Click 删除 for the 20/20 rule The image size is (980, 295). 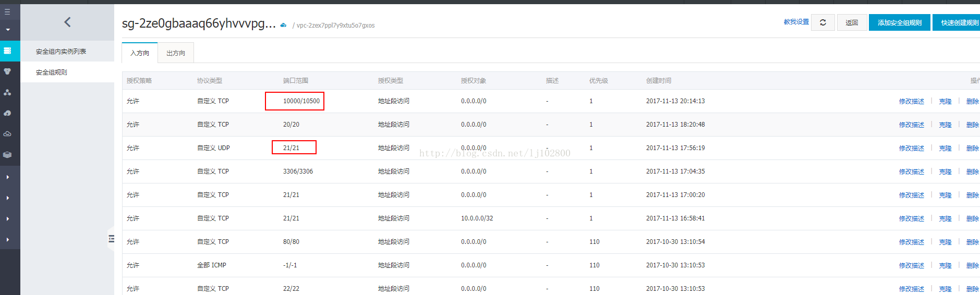pyautogui.click(x=973, y=125)
